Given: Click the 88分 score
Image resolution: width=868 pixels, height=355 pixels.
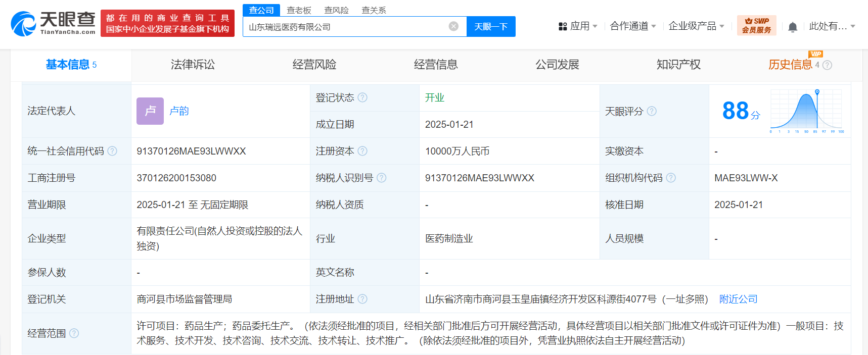Looking at the screenshot, I should 741,111.
